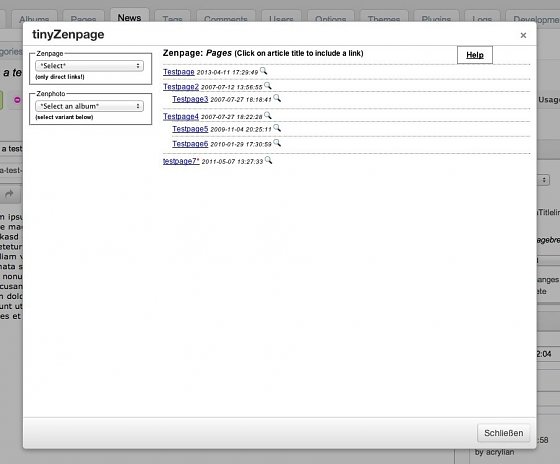The width and height of the screenshot is (560, 464).
Task: Click the date 2011-05-07 13:27:33
Action: click(x=232, y=161)
